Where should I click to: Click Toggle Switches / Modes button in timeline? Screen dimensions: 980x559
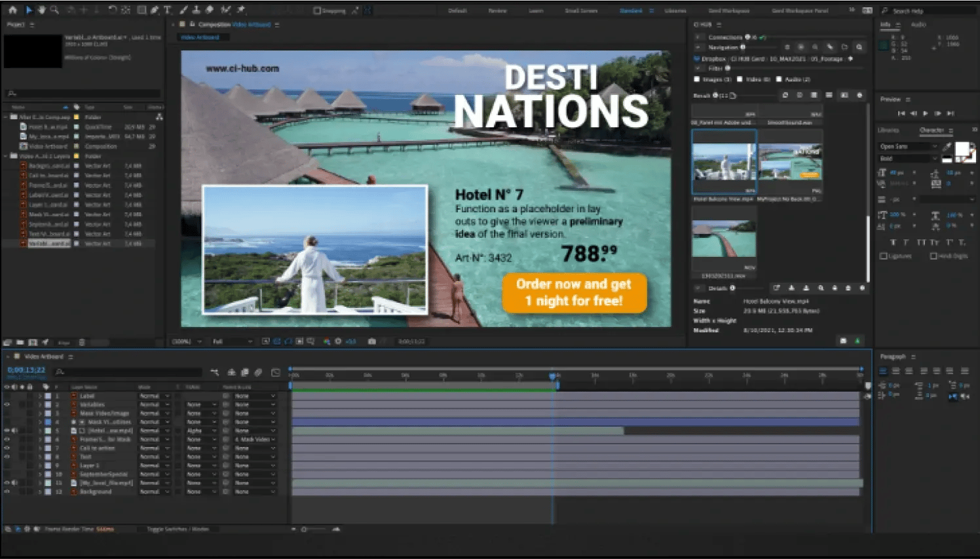(x=178, y=529)
